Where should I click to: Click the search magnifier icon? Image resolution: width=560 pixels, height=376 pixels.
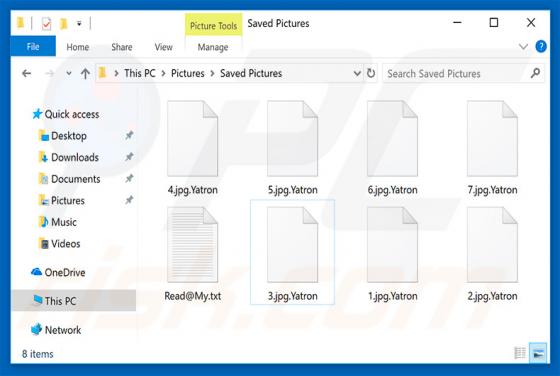pyautogui.click(x=535, y=73)
